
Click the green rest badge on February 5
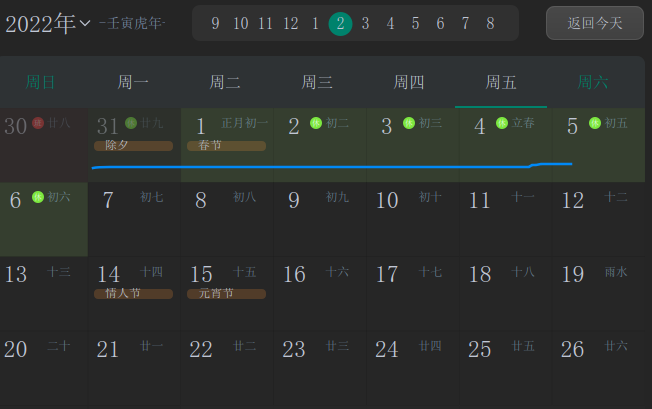tap(595, 123)
